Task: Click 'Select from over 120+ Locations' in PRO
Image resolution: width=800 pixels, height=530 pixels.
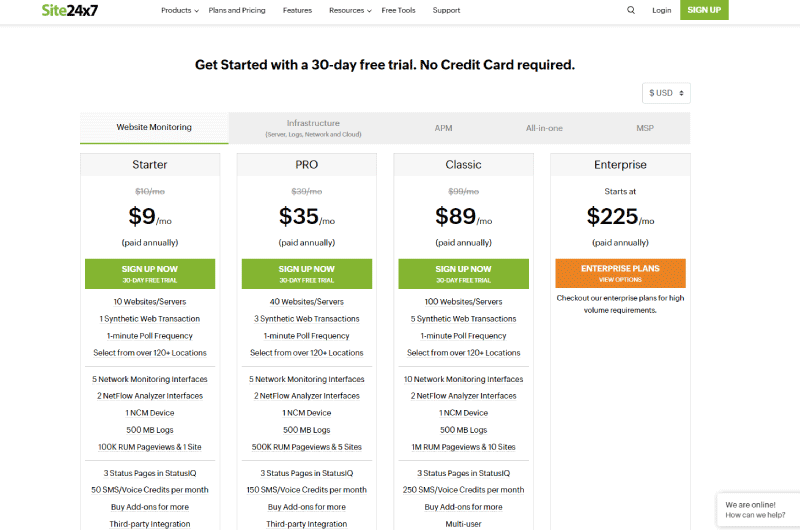Action: (307, 352)
